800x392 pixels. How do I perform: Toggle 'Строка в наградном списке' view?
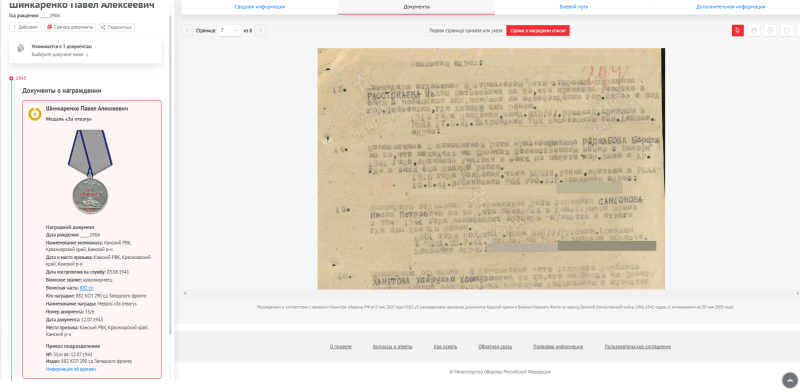pos(538,31)
